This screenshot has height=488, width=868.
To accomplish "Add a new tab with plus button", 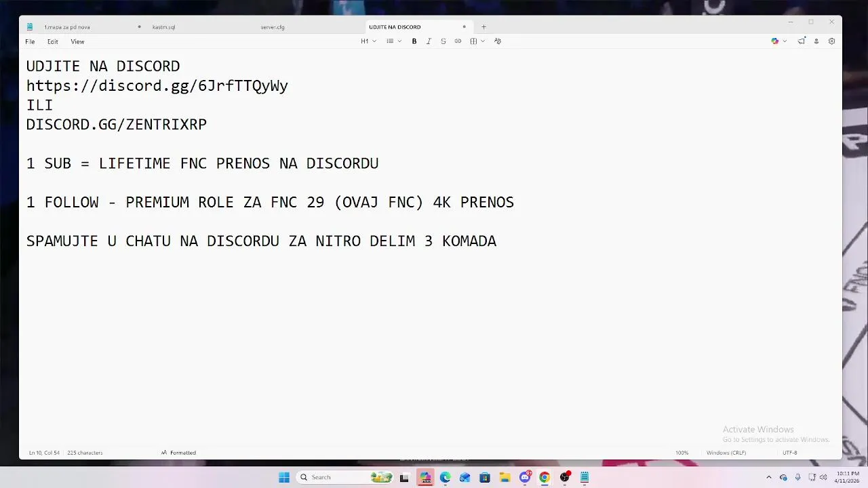I will [x=484, y=27].
